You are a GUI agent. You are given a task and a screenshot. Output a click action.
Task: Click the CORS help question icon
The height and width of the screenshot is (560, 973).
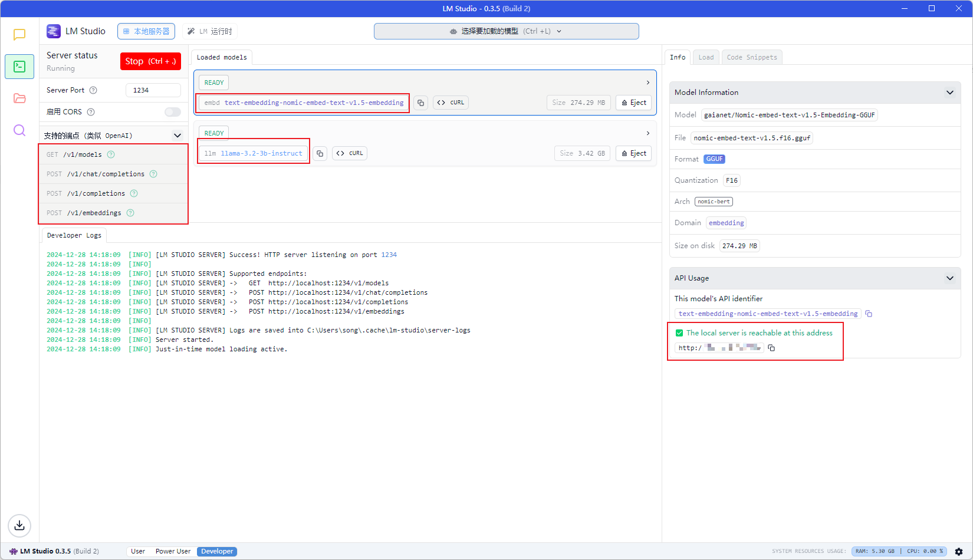coord(91,112)
